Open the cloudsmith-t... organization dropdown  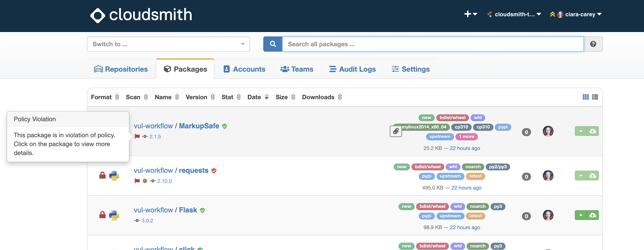point(514,14)
